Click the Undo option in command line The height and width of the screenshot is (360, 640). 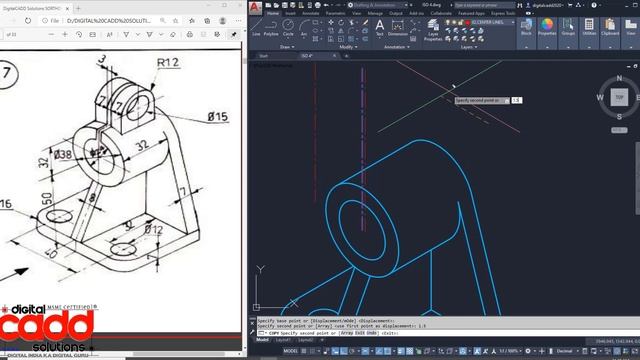pos(371,333)
